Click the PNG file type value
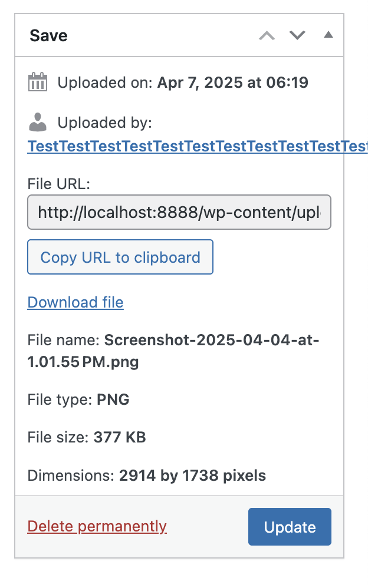Image resolution: width=368 pixels, height=588 pixels. pos(113,400)
